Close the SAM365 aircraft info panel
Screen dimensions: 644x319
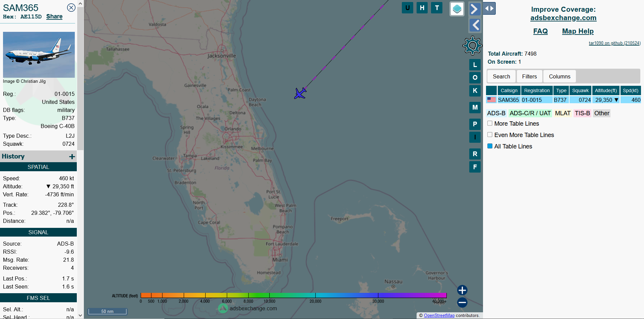[71, 8]
